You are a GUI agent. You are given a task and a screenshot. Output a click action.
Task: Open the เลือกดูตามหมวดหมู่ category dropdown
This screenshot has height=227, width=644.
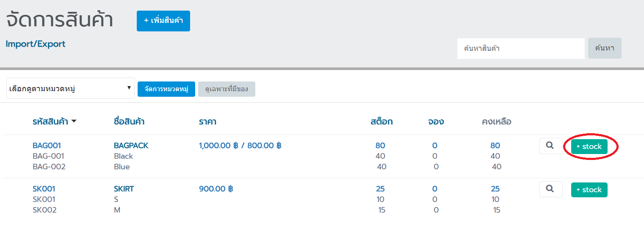[70, 88]
